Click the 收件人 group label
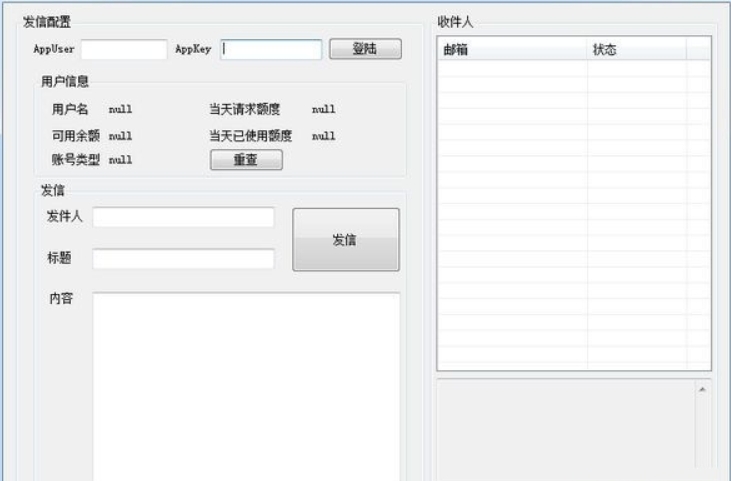Screen dimensions: 731x481 pyautogui.click(x=455, y=22)
